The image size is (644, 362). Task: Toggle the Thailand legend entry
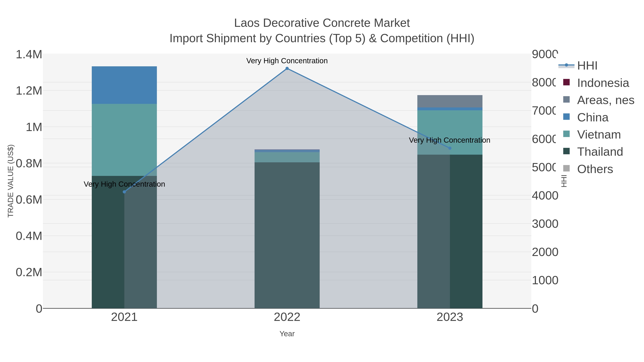593,152
